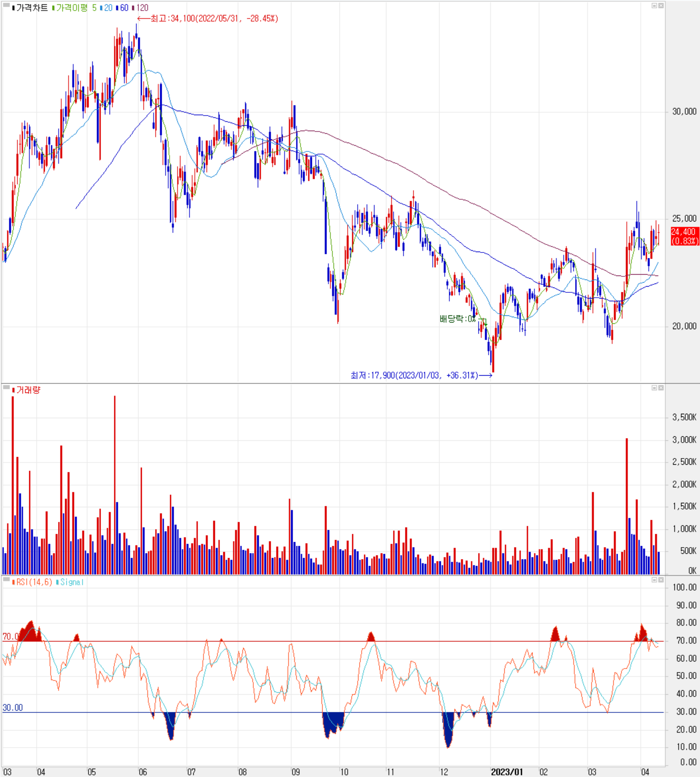
Task: Click the 25,000 price axis label
Action: [684, 218]
